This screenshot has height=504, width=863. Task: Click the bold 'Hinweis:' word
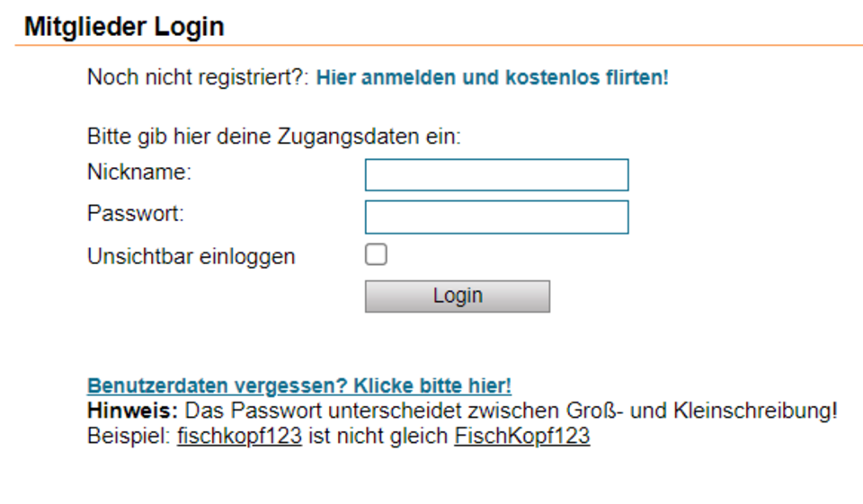(133, 412)
